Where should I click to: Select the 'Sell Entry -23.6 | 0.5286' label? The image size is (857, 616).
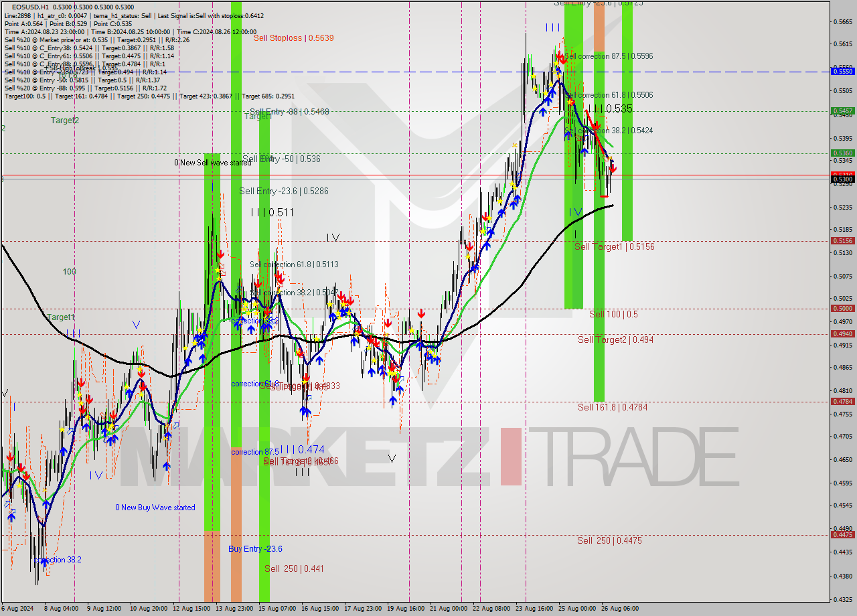[x=284, y=191]
